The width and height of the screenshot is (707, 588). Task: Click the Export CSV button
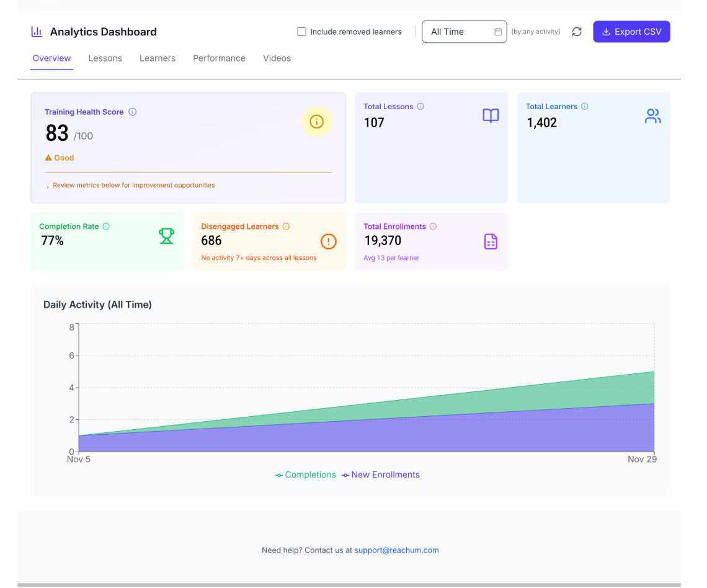pos(631,32)
